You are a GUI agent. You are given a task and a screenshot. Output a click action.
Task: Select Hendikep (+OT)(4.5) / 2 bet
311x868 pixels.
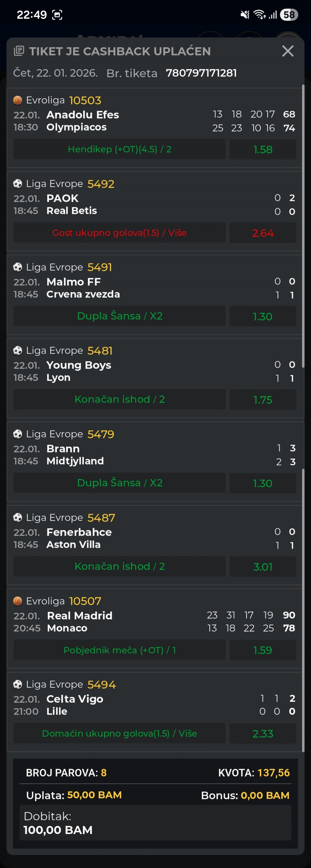(120, 149)
